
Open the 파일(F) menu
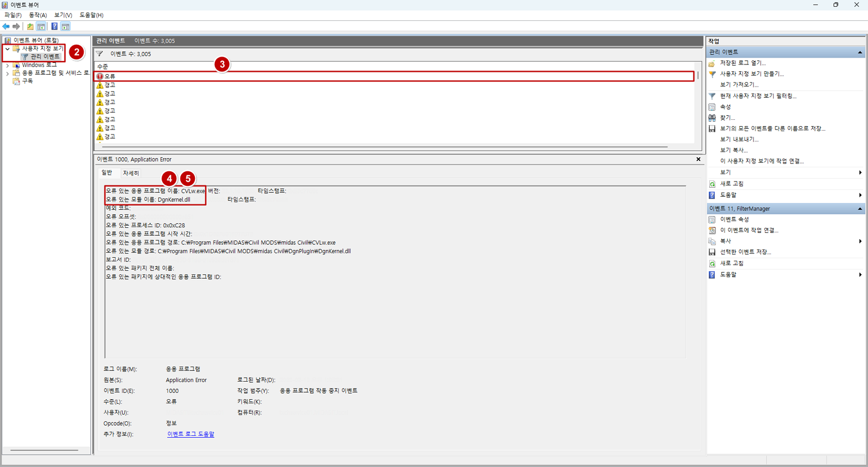pyautogui.click(x=13, y=15)
